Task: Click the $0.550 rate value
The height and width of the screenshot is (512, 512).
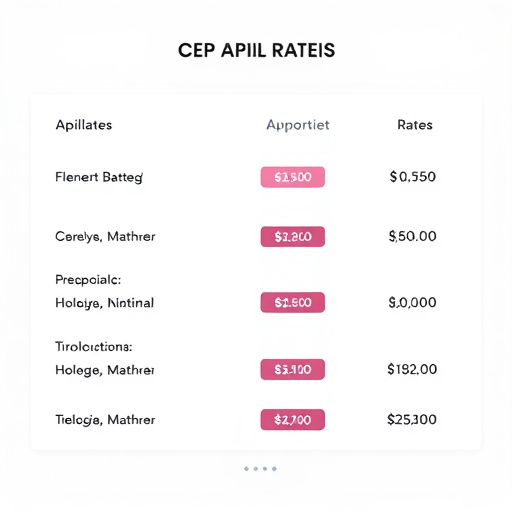Action: coord(413,177)
